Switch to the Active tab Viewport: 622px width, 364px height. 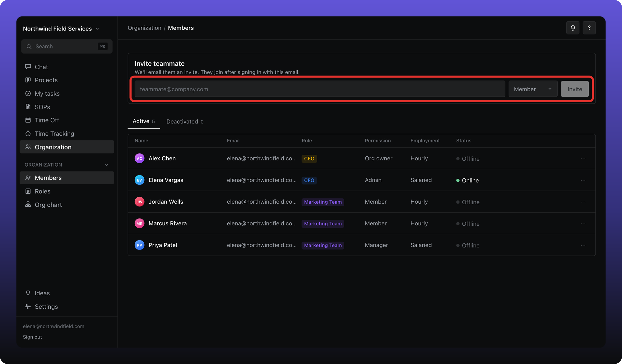(144, 121)
